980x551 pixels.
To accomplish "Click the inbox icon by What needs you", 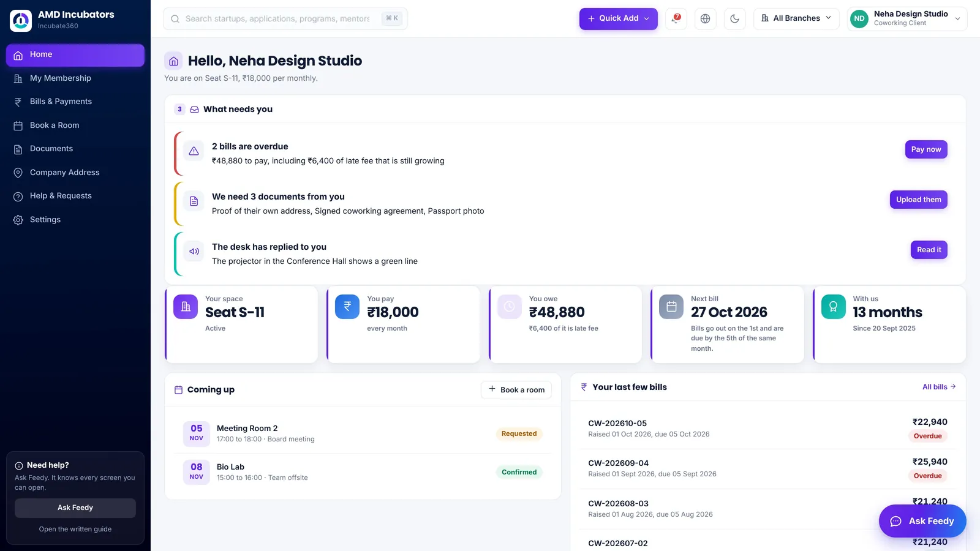I will (x=194, y=110).
